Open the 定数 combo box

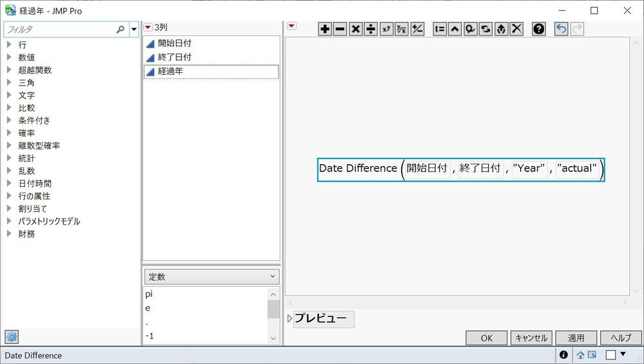pos(211,276)
